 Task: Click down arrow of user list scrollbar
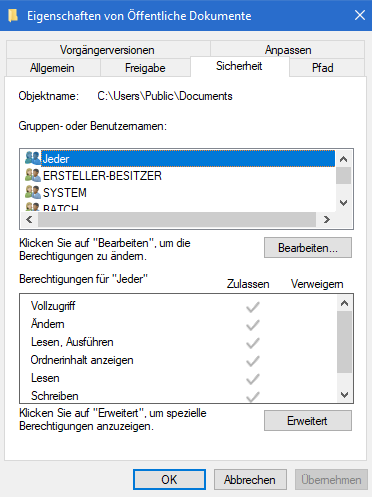(344, 203)
